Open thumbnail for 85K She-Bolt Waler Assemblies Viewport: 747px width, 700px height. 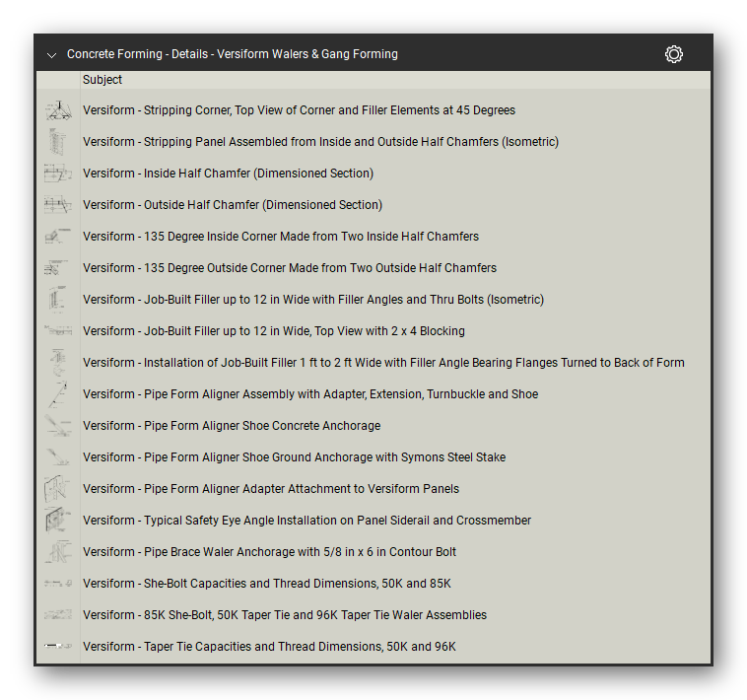click(x=58, y=614)
